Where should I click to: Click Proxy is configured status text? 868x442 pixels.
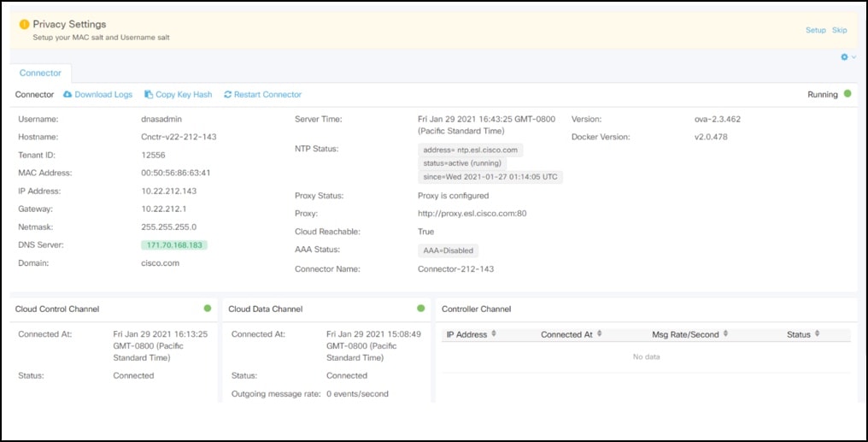(x=454, y=196)
